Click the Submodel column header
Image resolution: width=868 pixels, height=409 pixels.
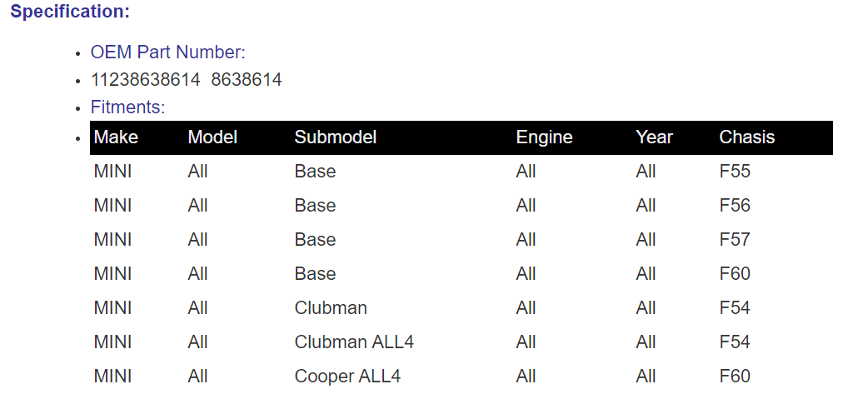click(x=336, y=137)
